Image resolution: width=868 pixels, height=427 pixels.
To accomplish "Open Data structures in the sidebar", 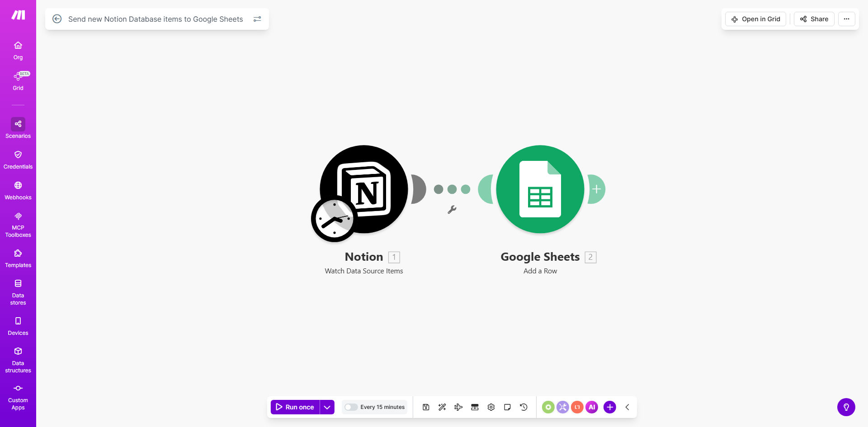I will coord(18,360).
